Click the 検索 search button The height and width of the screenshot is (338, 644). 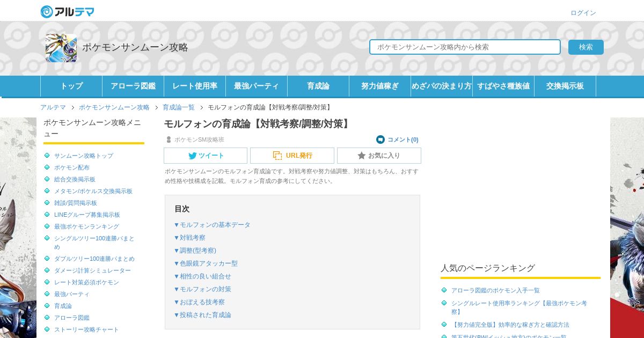point(586,47)
